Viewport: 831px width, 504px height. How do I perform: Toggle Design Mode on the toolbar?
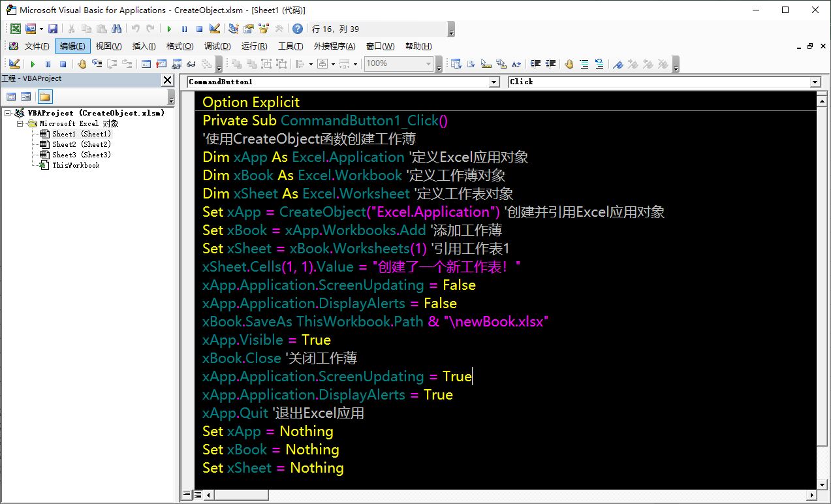click(215, 28)
